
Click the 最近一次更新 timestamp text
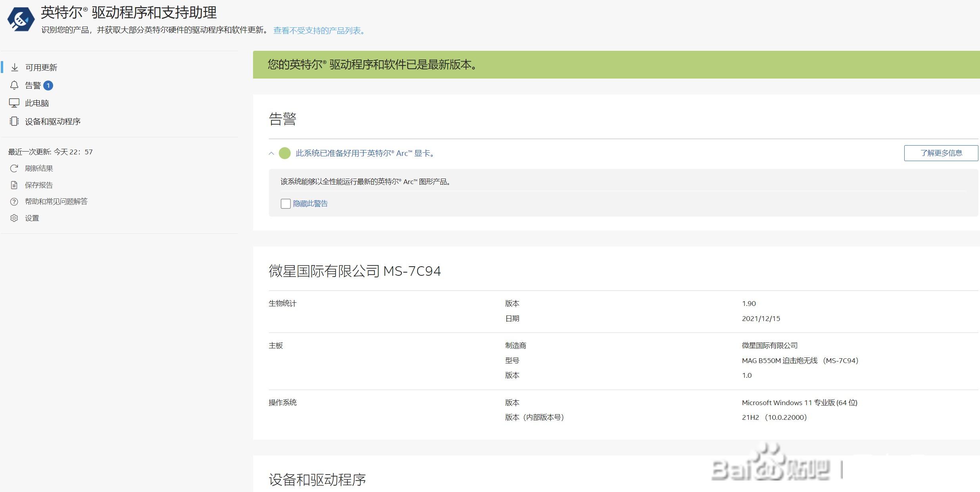[x=50, y=152]
